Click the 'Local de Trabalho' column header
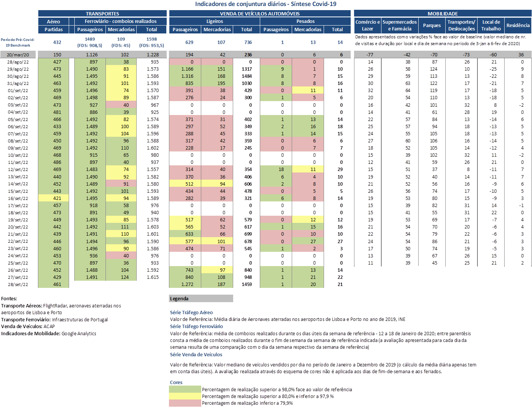Viewport: 532px width, 407px height. point(491,25)
